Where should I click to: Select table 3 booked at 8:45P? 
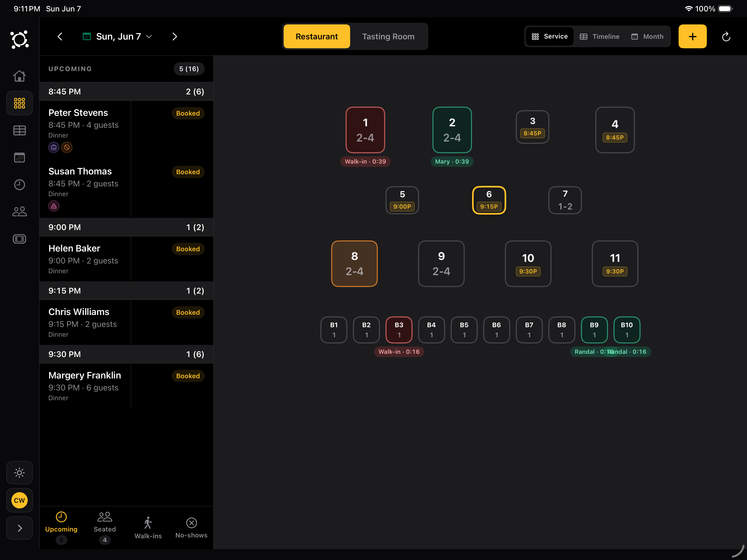pos(532,127)
